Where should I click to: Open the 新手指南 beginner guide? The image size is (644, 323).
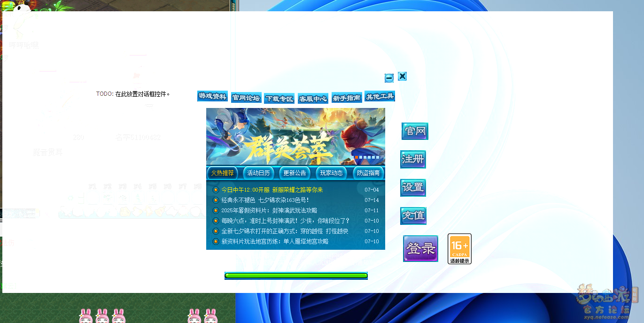pos(347,98)
